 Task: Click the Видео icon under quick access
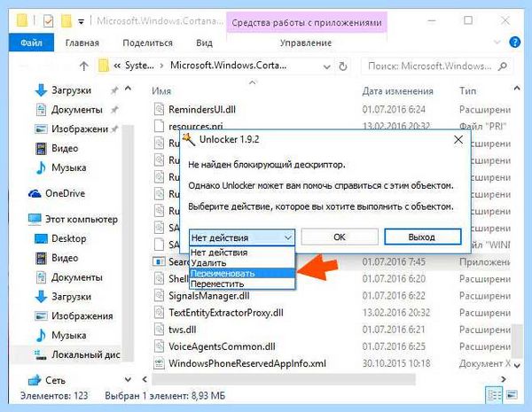pos(41,148)
